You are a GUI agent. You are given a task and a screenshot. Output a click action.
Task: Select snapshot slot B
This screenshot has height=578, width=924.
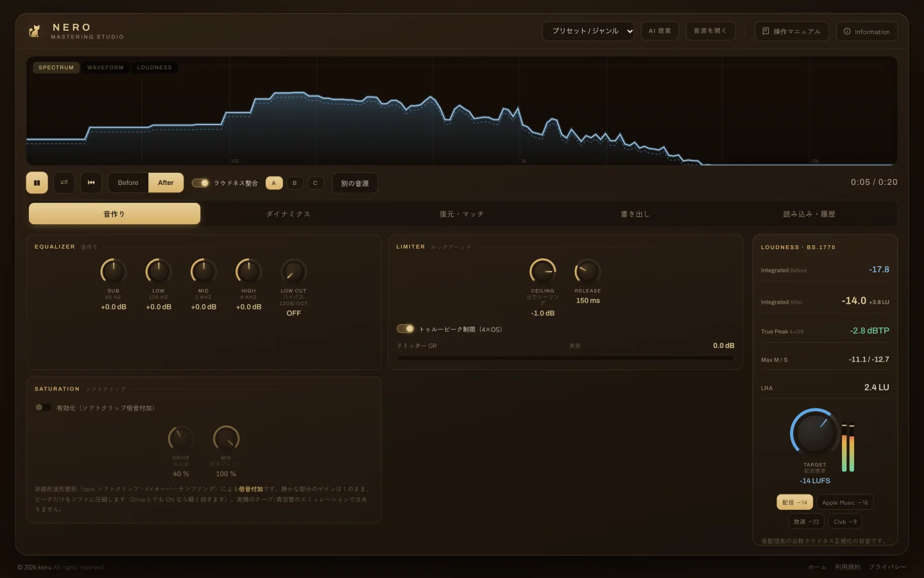pos(295,183)
